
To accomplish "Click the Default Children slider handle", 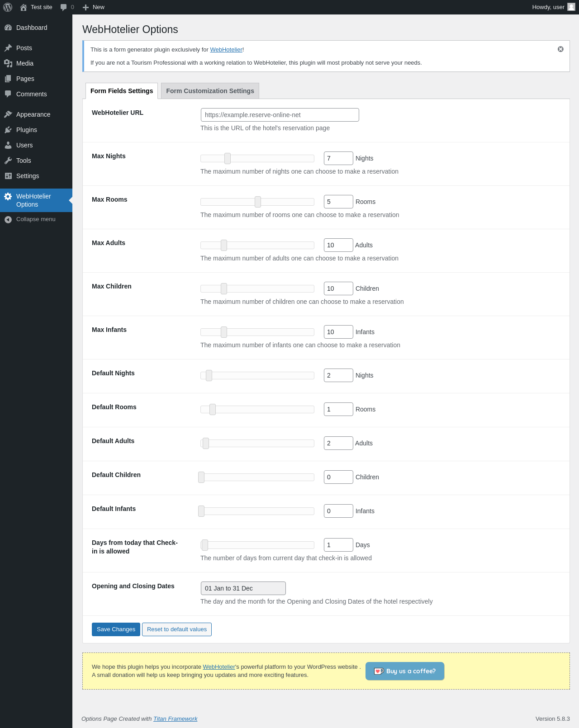I will pos(201,477).
